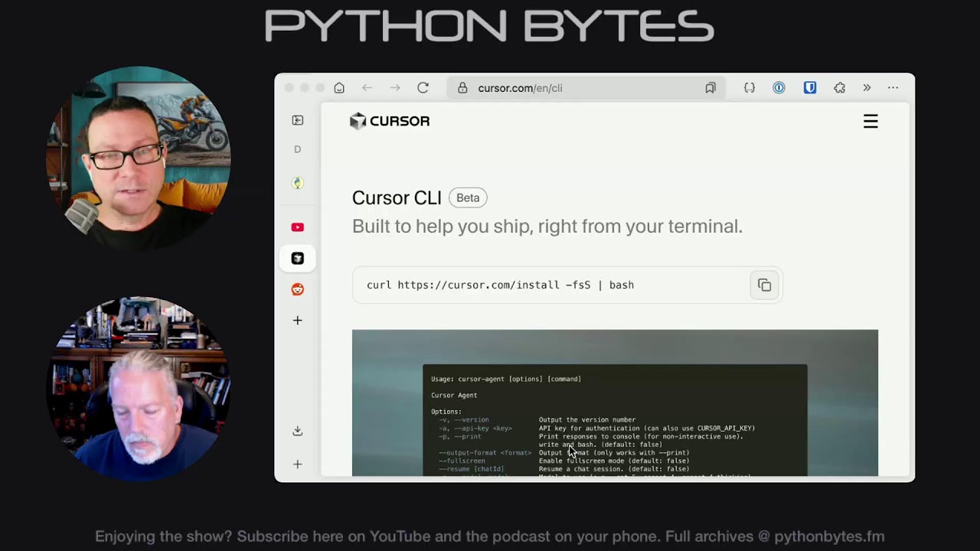Screen dimensions: 980x551
Task: Go forward to next page
Action: coord(395,88)
